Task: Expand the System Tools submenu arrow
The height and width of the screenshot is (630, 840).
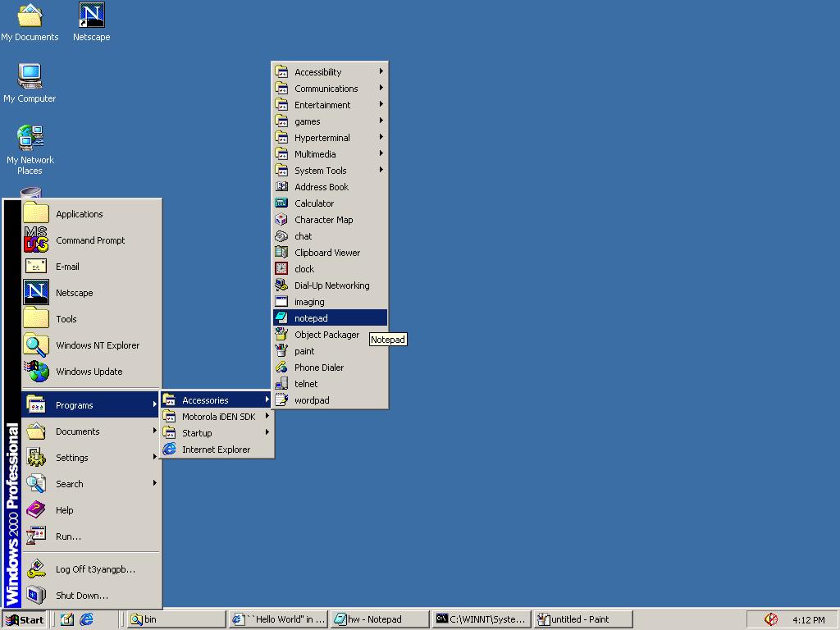Action: point(381,170)
